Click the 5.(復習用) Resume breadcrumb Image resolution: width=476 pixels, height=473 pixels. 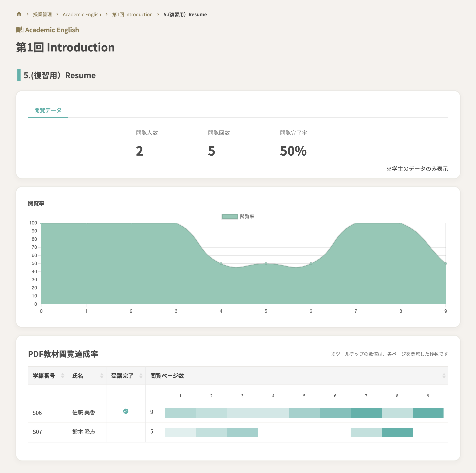pos(185,14)
